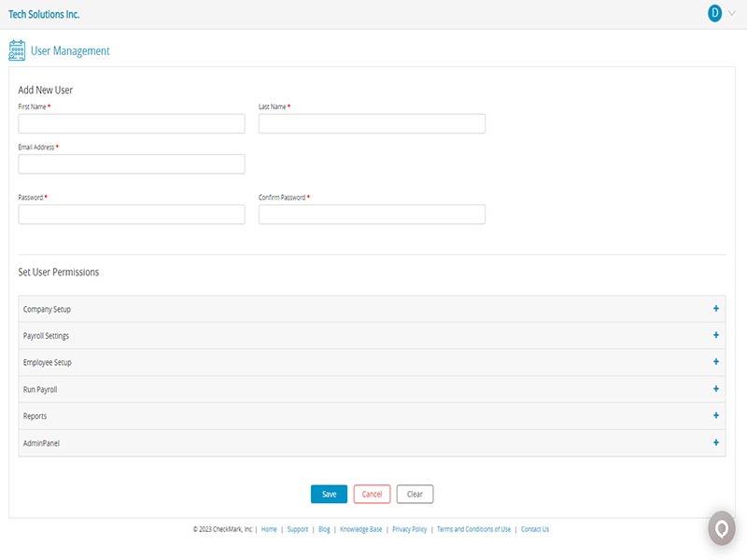Save the new user

click(329, 494)
